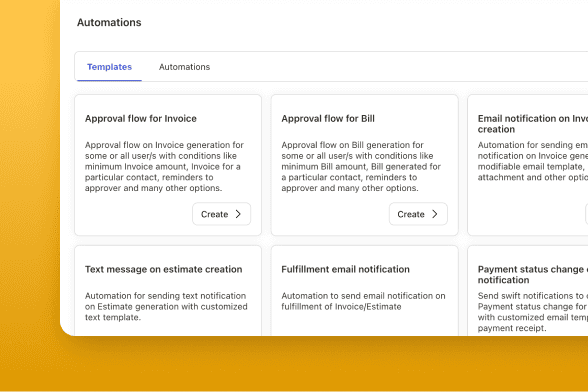Create Approval flow for Bill automation
The height and width of the screenshot is (392, 588).
click(x=418, y=214)
